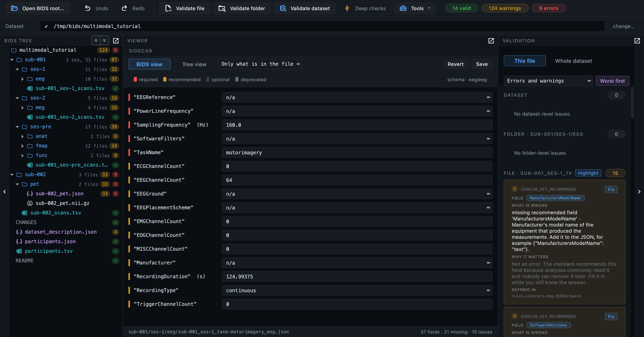Expand all tree nodes icon

(104, 40)
